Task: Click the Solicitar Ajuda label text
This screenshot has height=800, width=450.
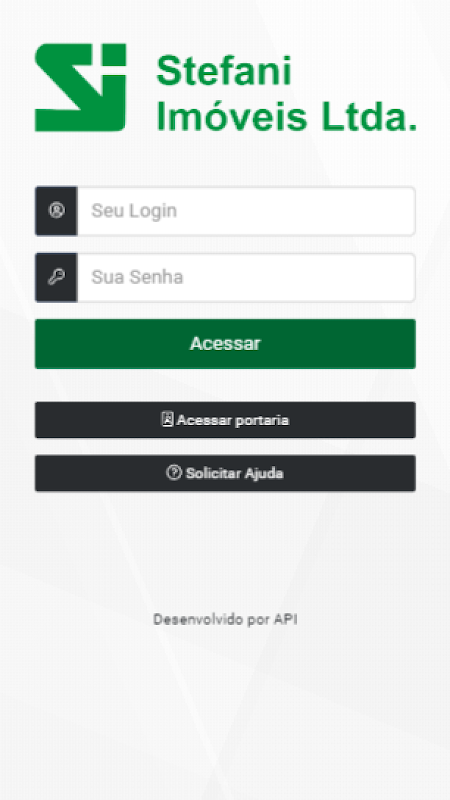Action: [x=234, y=473]
